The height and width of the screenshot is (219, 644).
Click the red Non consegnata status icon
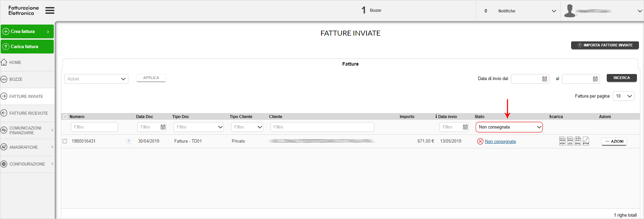pyautogui.click(x=480, y=141)
